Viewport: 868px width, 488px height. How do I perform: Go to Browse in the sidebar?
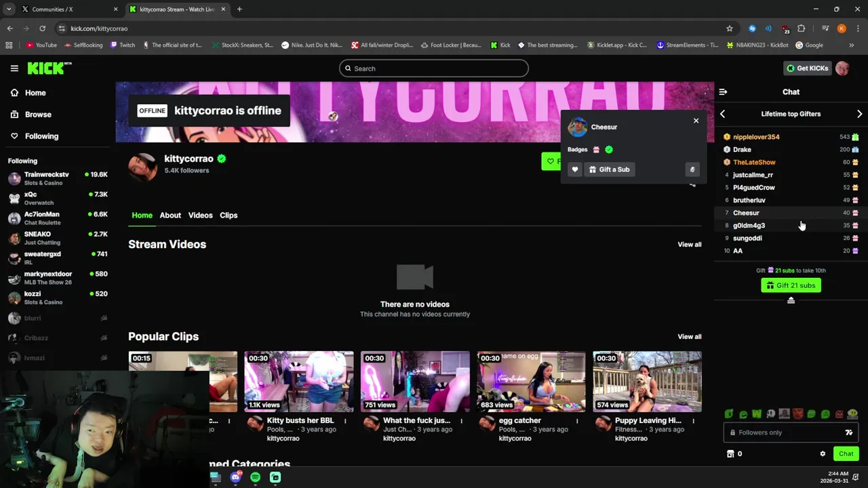31,115
